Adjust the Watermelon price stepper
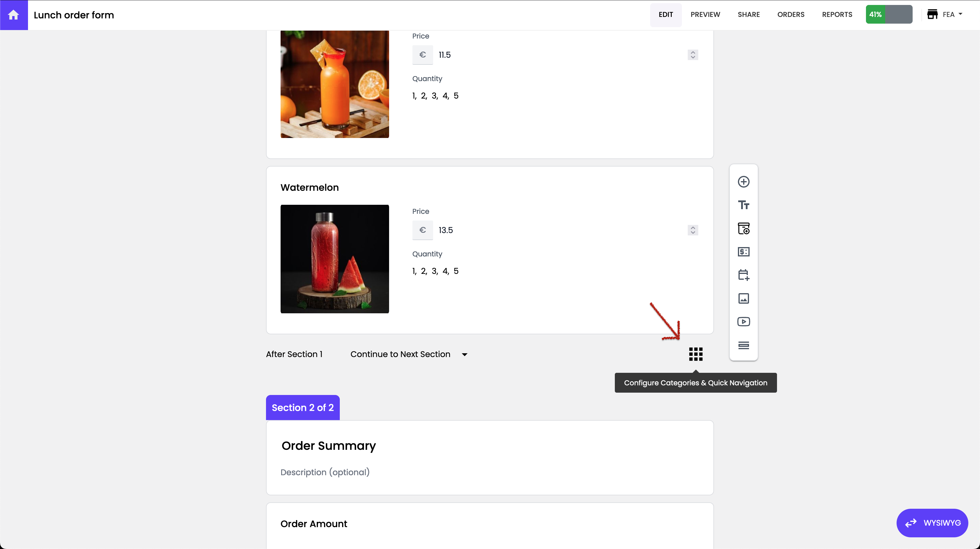Viewport: 980px width, 549px height. tap(693, 230)
